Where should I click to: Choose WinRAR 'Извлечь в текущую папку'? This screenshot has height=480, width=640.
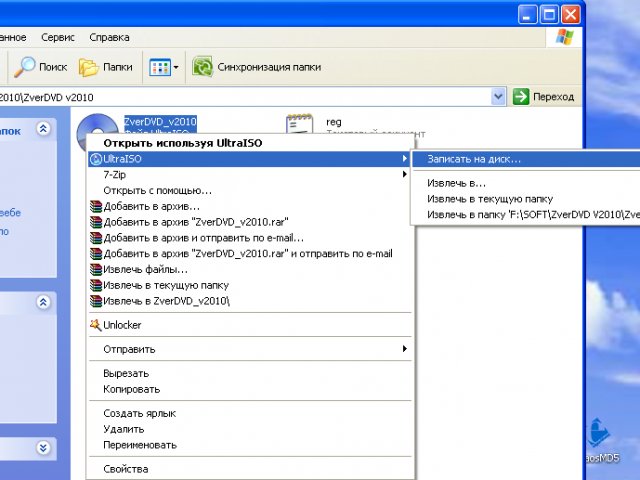pos(250,285)
